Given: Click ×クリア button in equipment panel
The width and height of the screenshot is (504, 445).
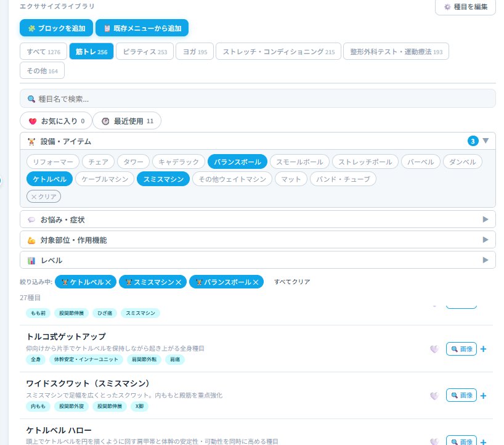Looking at the screenshot, I should pos(44,197).
